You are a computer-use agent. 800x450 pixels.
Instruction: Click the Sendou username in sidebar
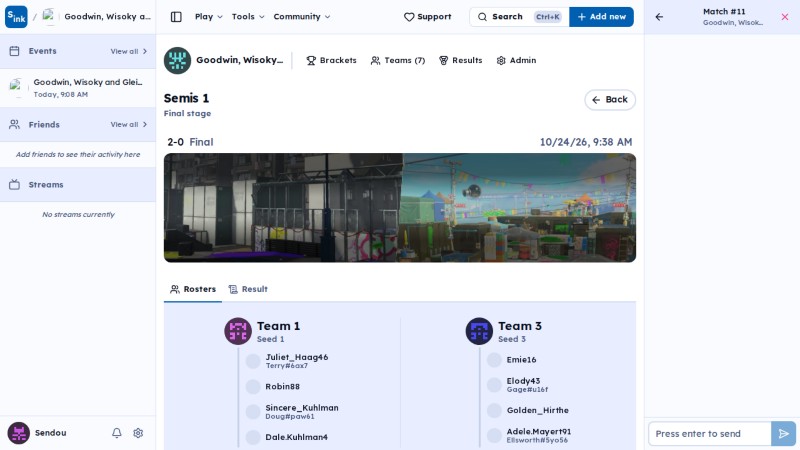coord(51,433)
